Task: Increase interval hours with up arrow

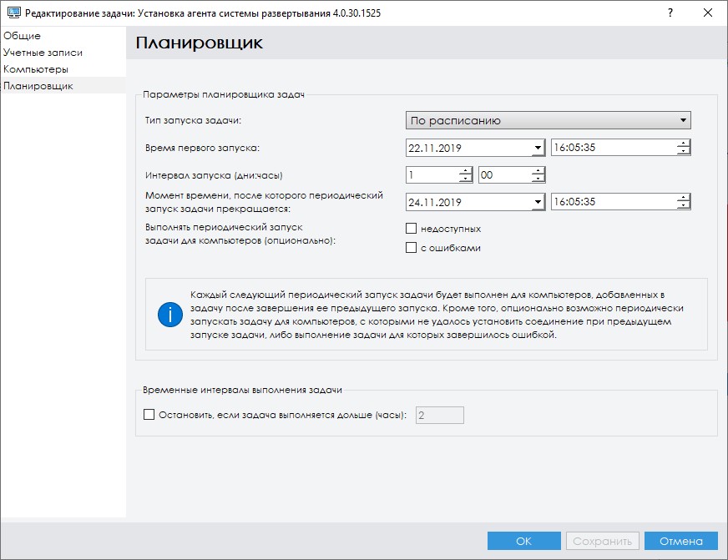Action: pos(538,171)
